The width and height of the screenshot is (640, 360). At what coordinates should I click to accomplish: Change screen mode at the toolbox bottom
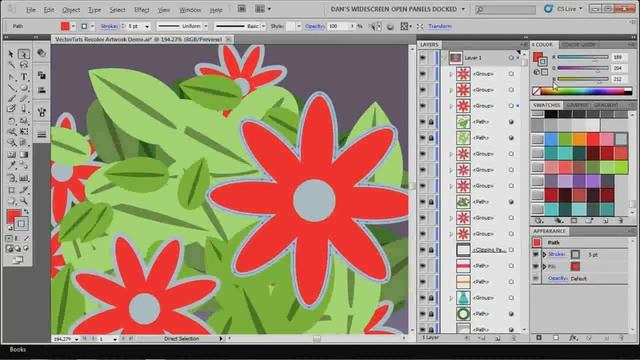(x=17, y=260)
